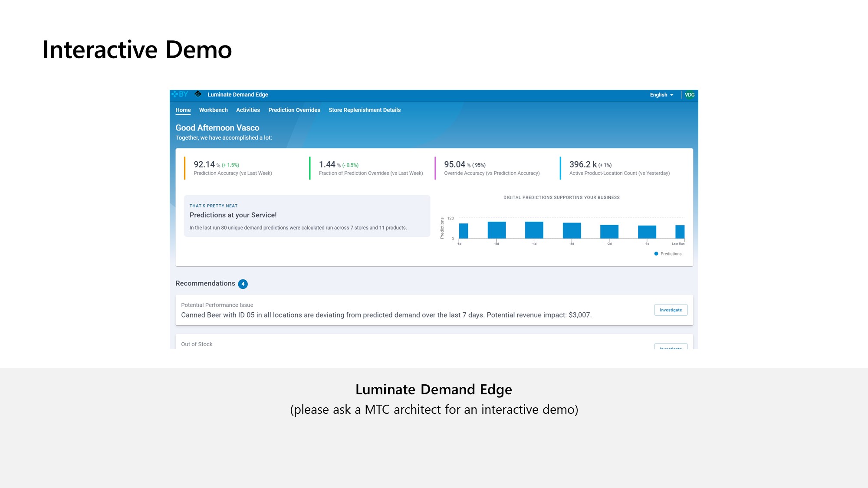Open the Workbench tab

pyautogui.click(x=213, y=110)
